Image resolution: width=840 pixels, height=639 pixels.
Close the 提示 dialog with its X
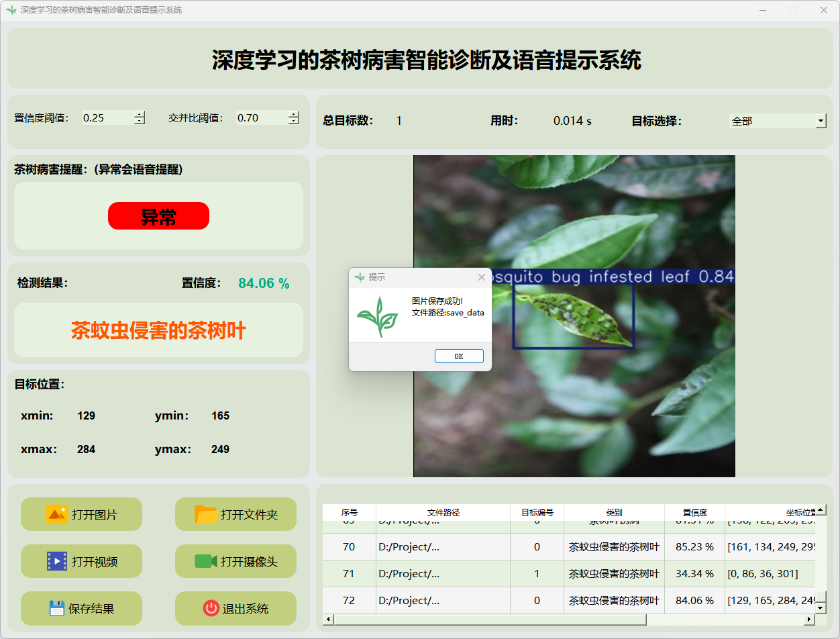tap(481, 277)
